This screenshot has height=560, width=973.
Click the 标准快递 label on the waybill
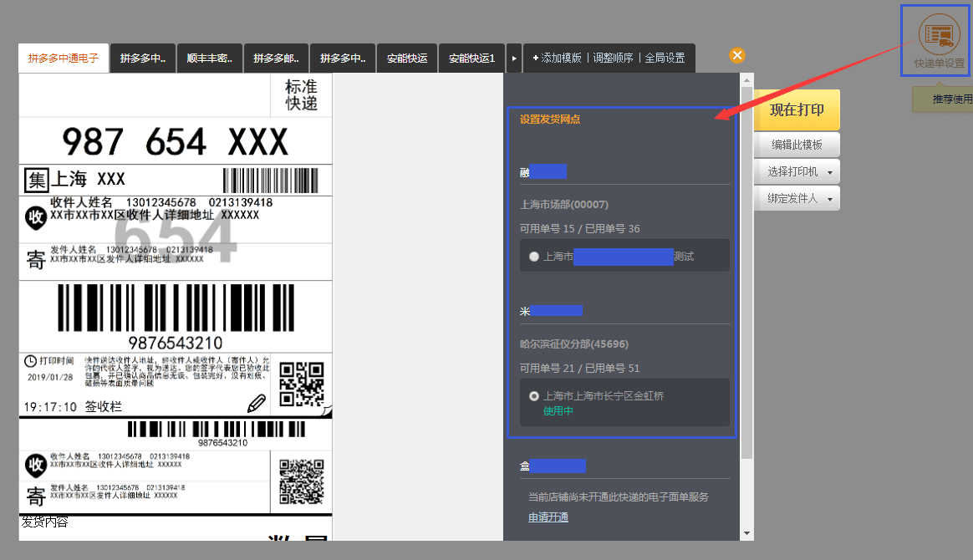point(302,95)
